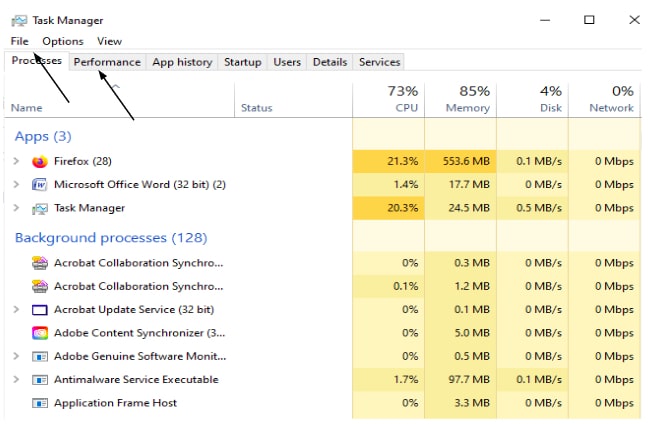Image resolution: width=648 pixels, height=424 pixels.
Task: Switch to the Services tab
Action: 379,62
